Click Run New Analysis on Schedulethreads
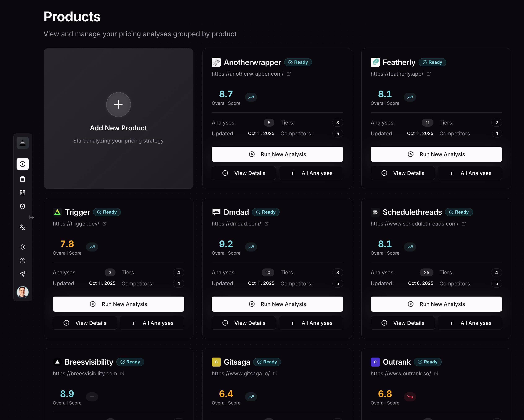 click(x=436, y=304)
